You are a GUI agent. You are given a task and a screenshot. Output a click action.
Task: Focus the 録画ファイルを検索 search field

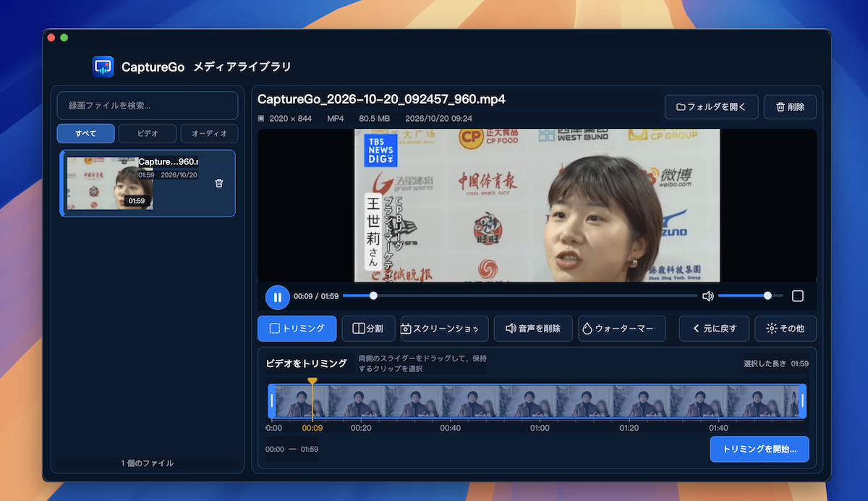(148, 106)
